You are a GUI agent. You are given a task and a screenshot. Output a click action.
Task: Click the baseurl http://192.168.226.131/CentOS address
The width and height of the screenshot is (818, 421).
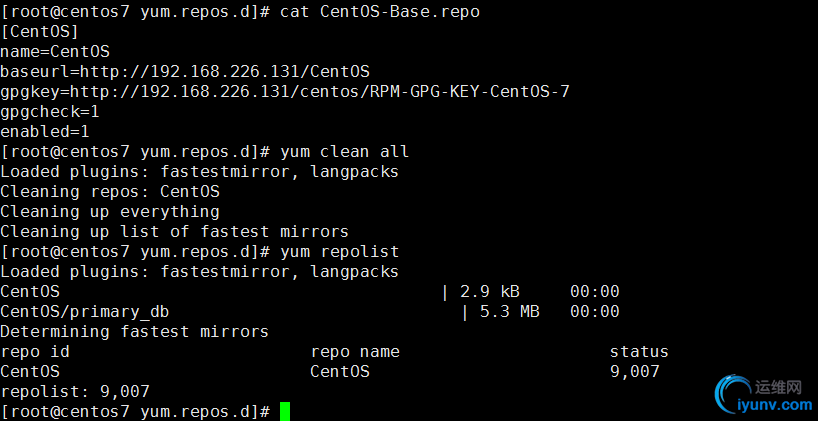[x=225, y=71]
